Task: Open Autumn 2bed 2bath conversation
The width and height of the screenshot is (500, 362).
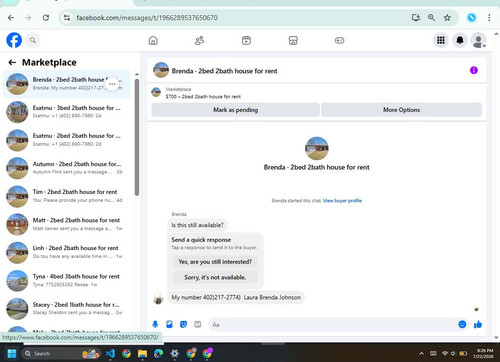Action: point(67,168)
